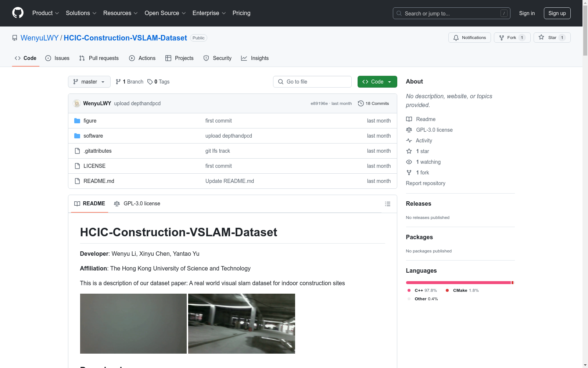The width and height of the screenshot is (588, 368).
Task: Open the 'Update README.md' commit message
Action: (230, 181)
